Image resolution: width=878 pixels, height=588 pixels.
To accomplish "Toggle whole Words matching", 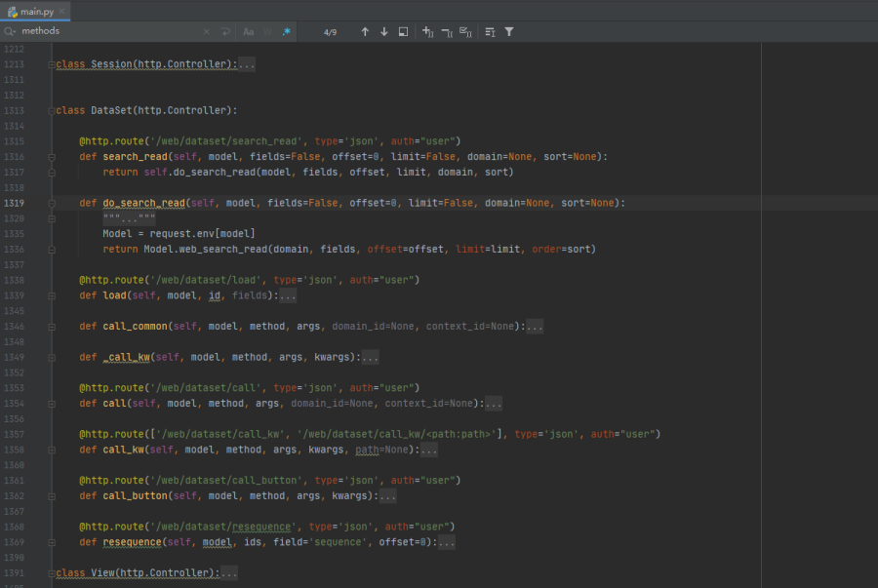I will tap(267, 31).
